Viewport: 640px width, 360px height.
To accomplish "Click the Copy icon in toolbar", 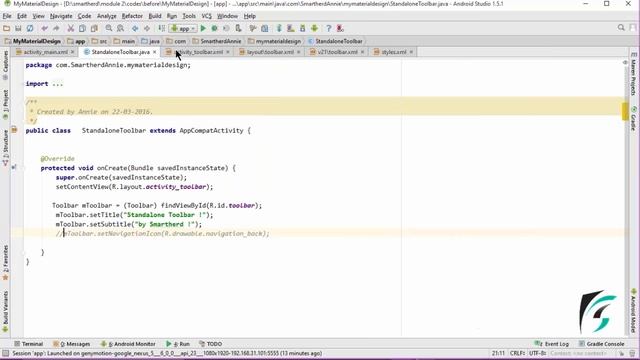I will click(x=82, y=28).
